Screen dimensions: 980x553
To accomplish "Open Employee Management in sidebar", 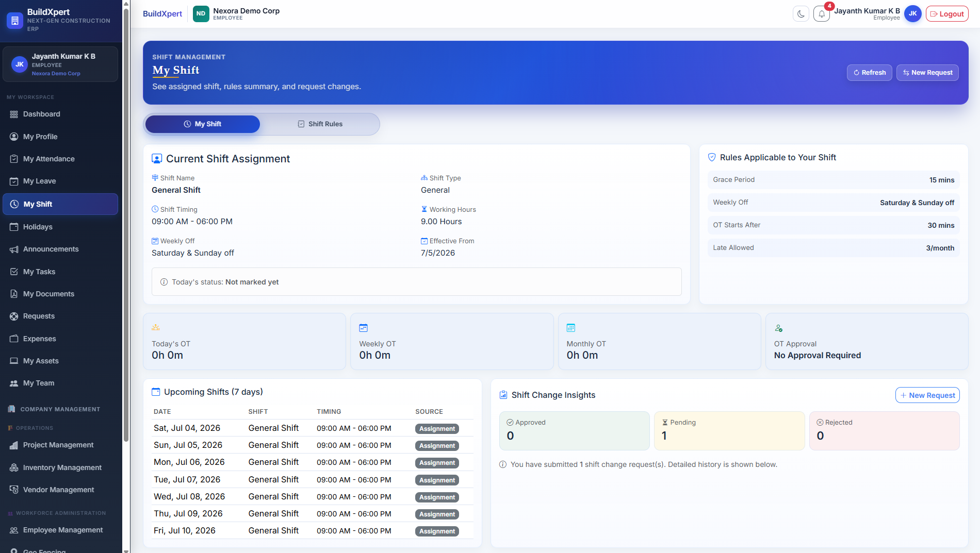I will (x=60, y=530).
